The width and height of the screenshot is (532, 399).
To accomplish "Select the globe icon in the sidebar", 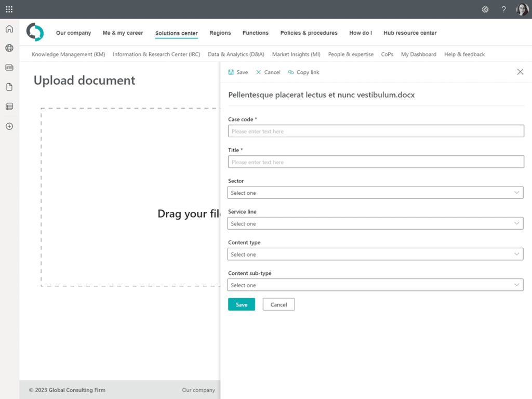I will (9, 47).
